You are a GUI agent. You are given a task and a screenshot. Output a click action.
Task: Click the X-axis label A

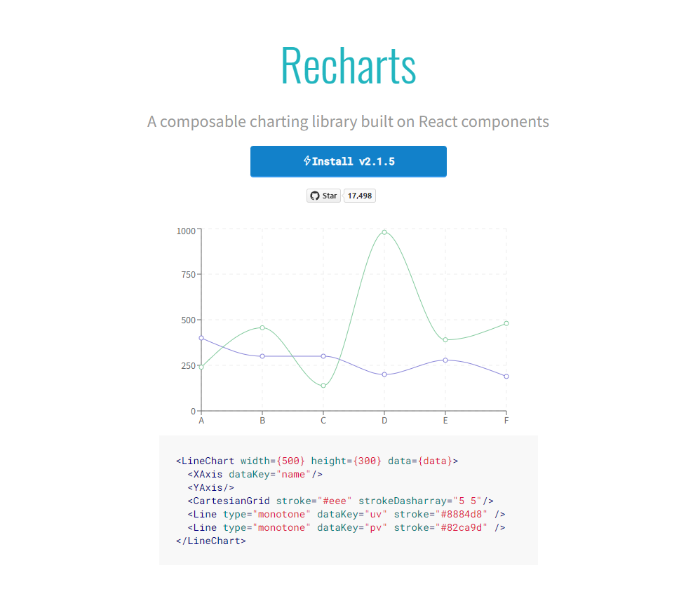pos(201,421)
